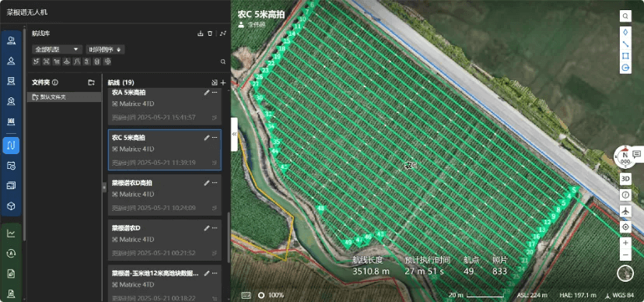Click the route polyline icon in 航线库 header
644x302 pixels.
[x=223, y=33]
